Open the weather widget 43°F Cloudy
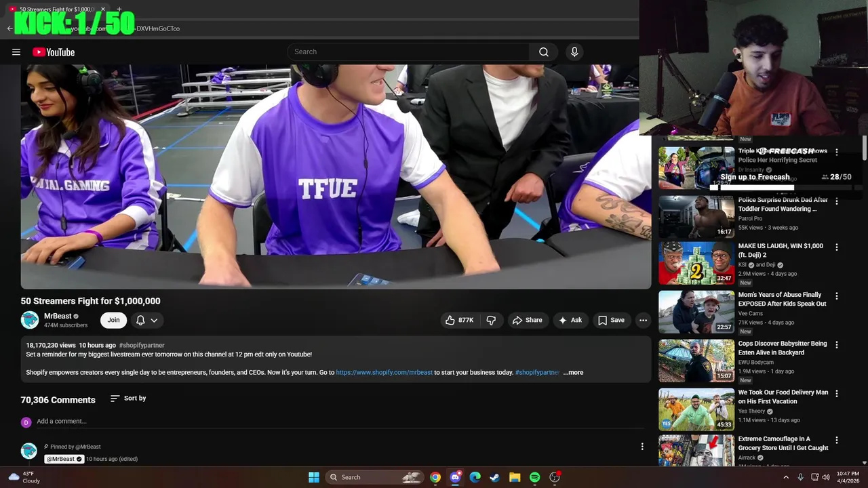This screenshot has height=488, width=868. [x=24, y=477]
